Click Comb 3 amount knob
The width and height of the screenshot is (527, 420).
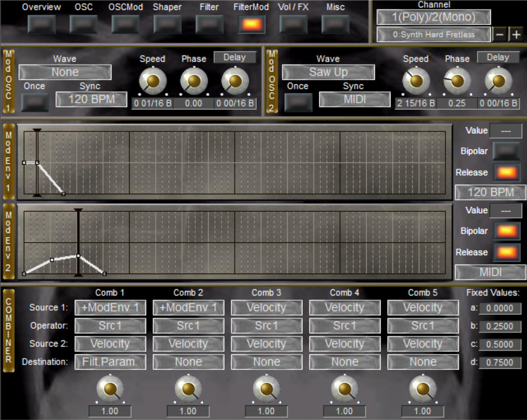tap(267, 388)
